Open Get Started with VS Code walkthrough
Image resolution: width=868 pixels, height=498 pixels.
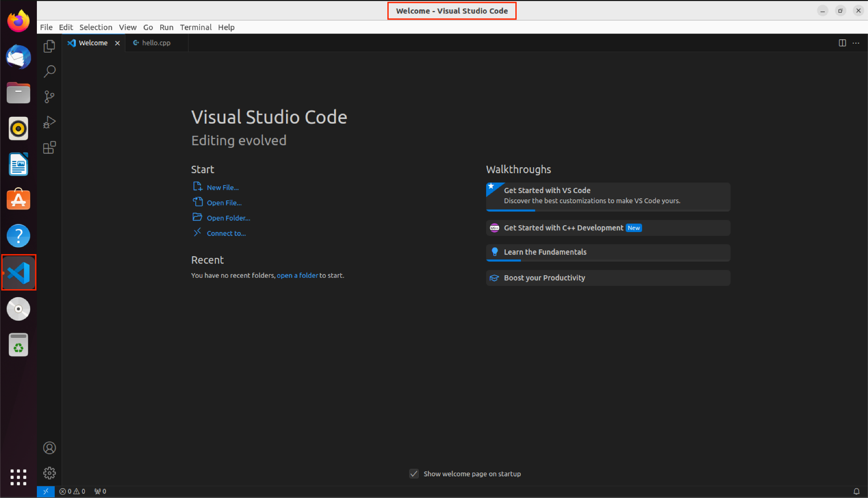(x=608, y=197)
